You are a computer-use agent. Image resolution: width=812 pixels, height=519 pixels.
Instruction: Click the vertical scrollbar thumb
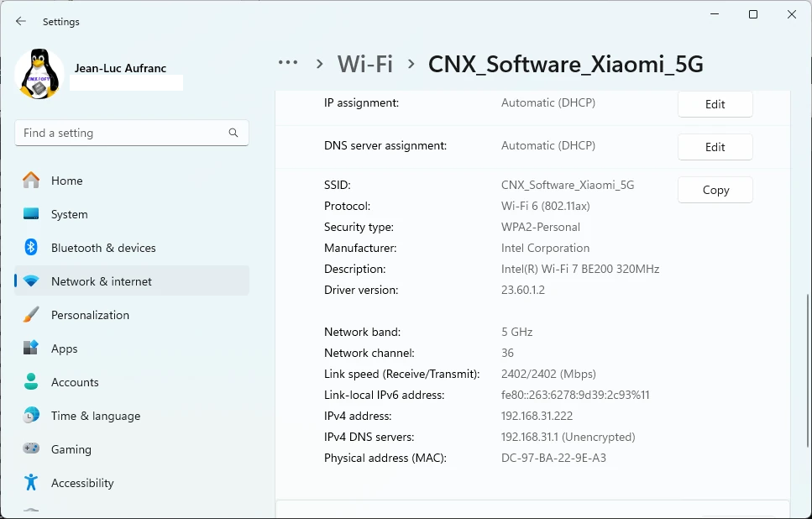tap(809, 370)
